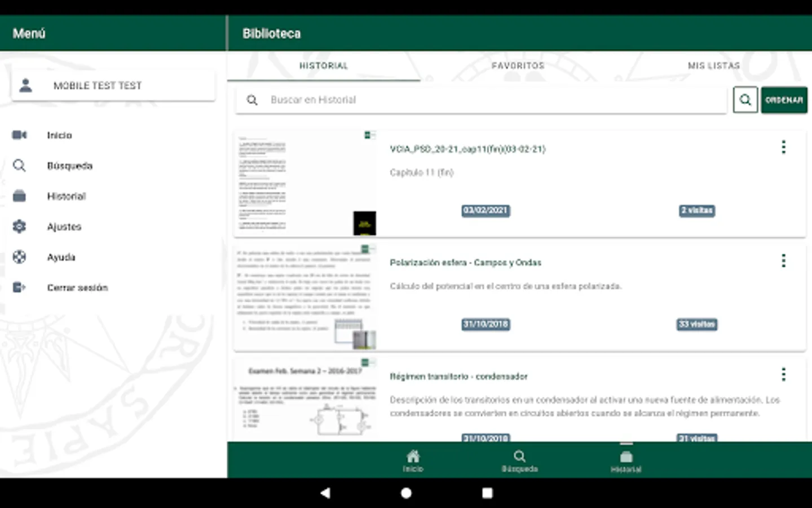Image resolution: width=812 pixels, height=508 pixels.
Task: Click the 03/02/2021 date badge
Action: coord(486,211)
